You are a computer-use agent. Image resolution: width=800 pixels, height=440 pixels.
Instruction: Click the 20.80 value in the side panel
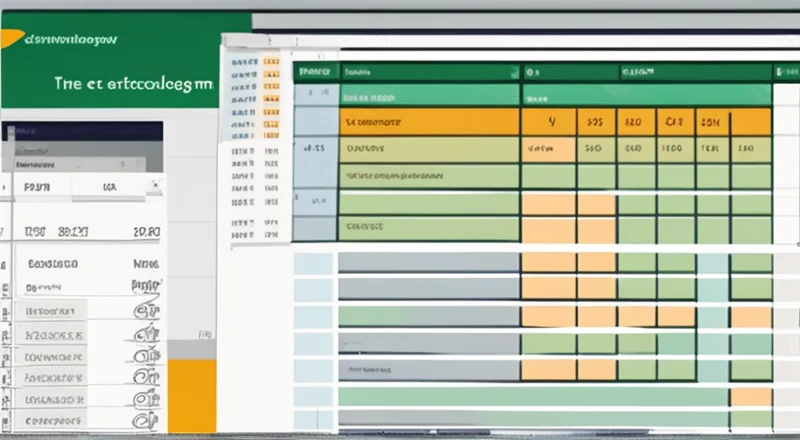(x=146, y=231)
